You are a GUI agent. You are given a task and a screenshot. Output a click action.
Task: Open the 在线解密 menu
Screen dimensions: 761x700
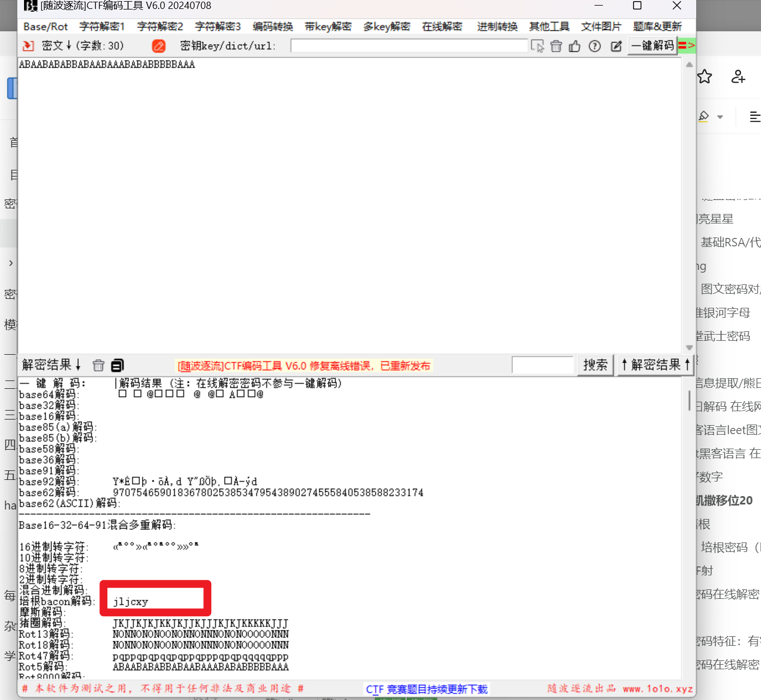[x=442, y=27]
